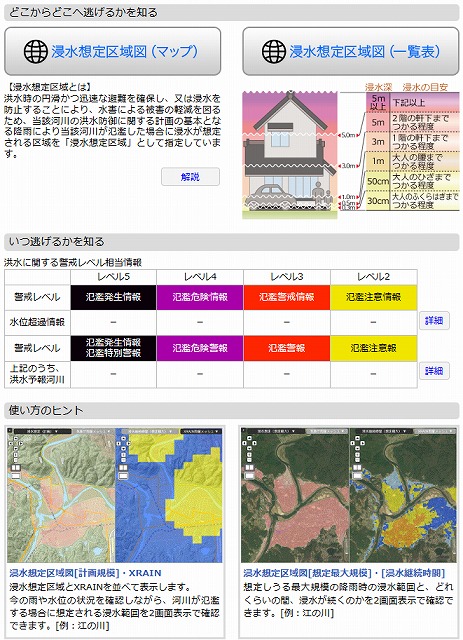Click globe icon beside 浸水想定区域図 (マップ)
The height and width of the screenshot is (640, 463).
[36, 51]
